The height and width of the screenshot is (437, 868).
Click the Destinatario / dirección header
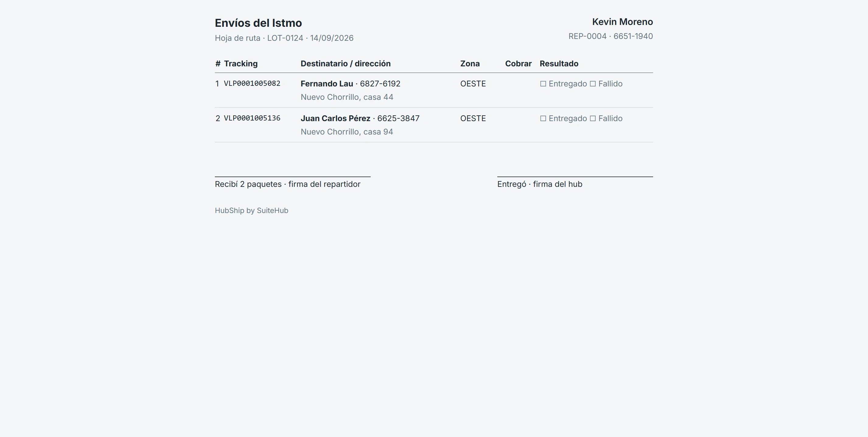(x=345, y=64)
